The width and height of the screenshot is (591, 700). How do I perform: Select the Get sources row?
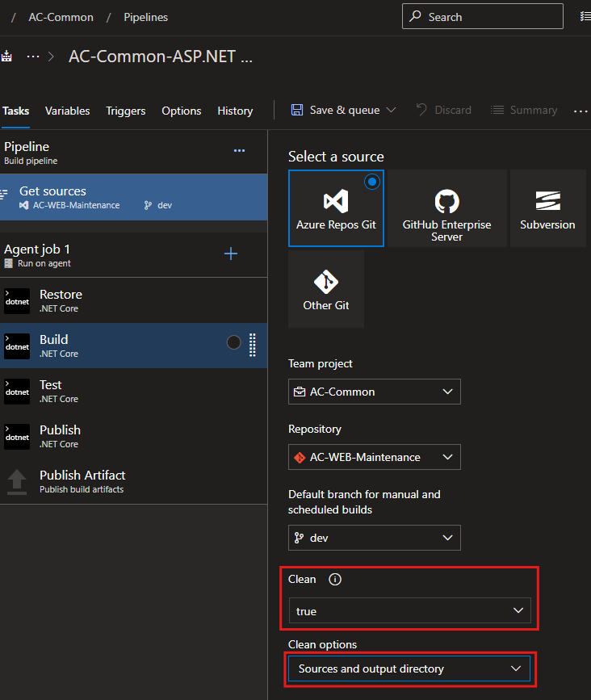[133, 197]
